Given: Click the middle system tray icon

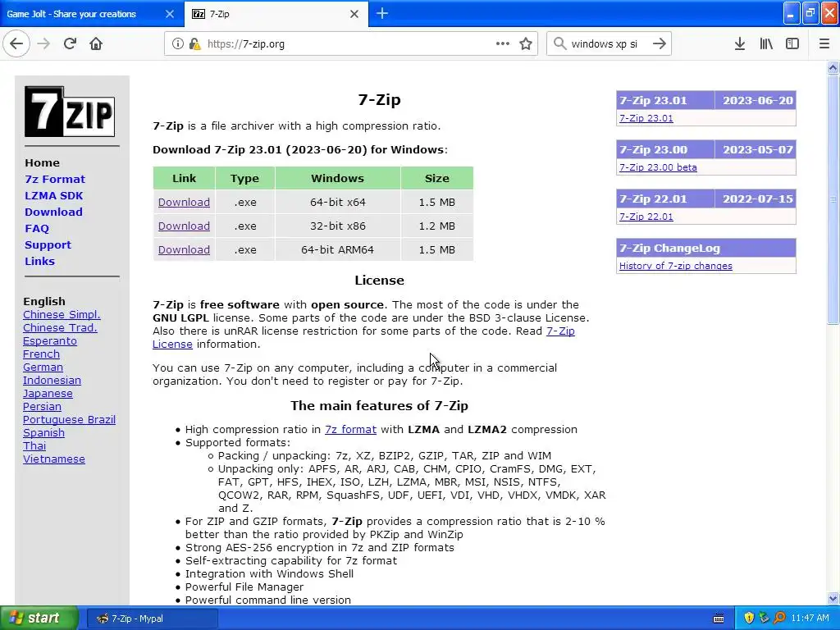Looking at the screenshot, I should point(765,619).
